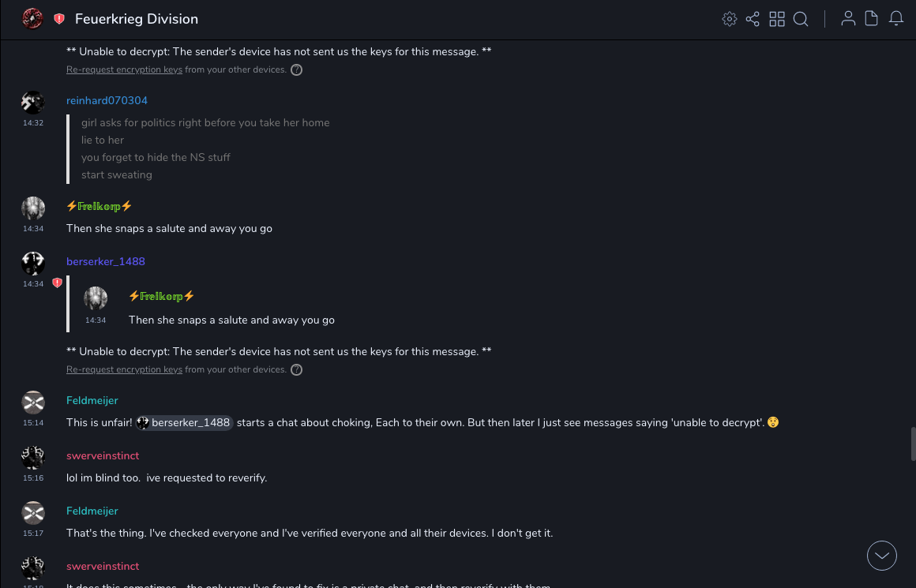The height and width of the screenshot is (588, 916).
Task: Show the room members list icon
Action: point(848,19)
